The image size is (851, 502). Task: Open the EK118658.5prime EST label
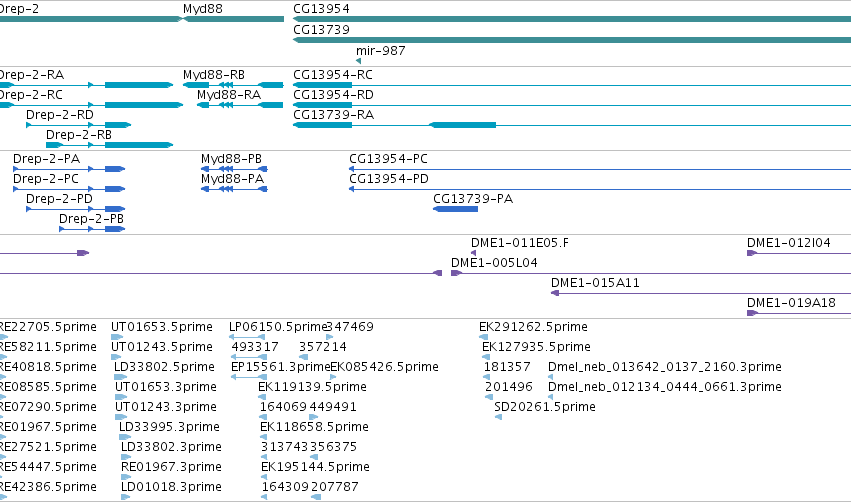(x=314, y=427)
